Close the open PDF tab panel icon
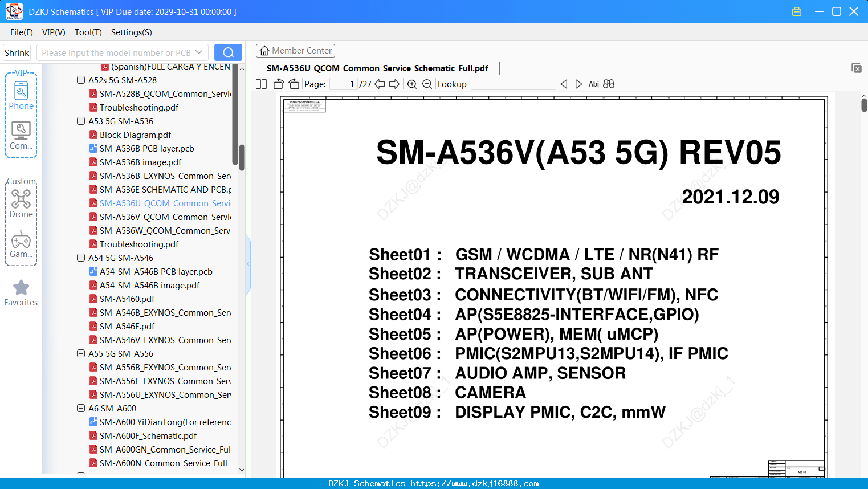The height and width of the screenshot is (489, 868). (856, 68)
